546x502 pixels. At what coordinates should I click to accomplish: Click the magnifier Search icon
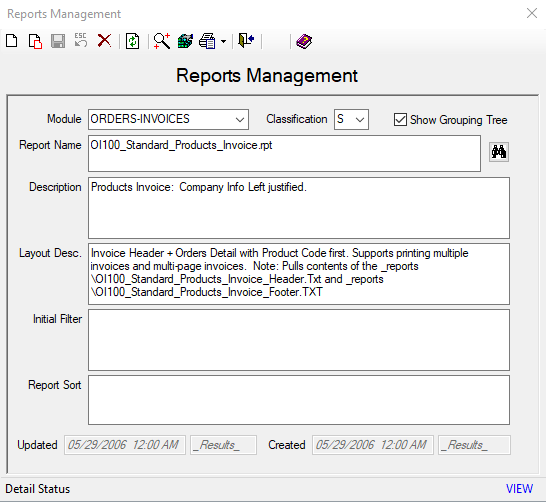pos(162,41)
